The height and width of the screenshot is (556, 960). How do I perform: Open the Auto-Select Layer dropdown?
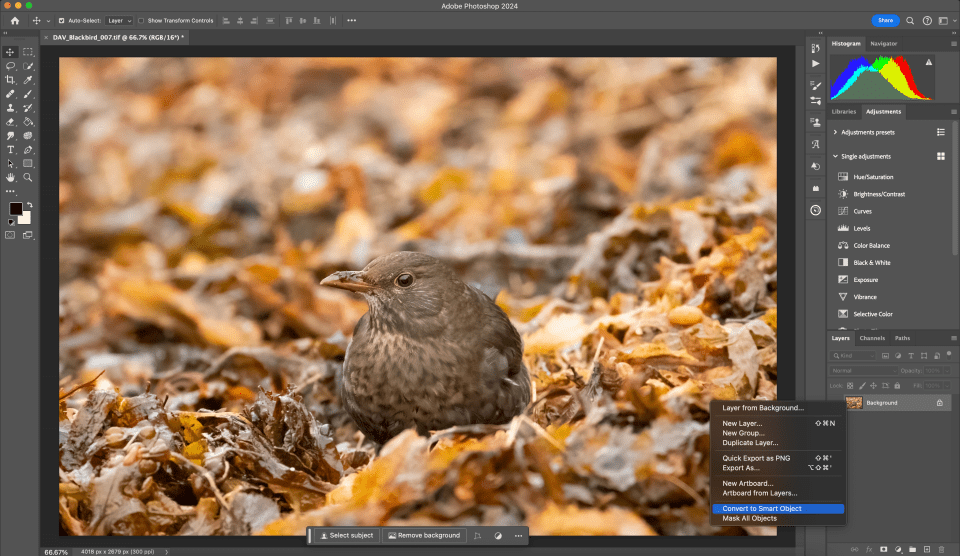[119, 21]
